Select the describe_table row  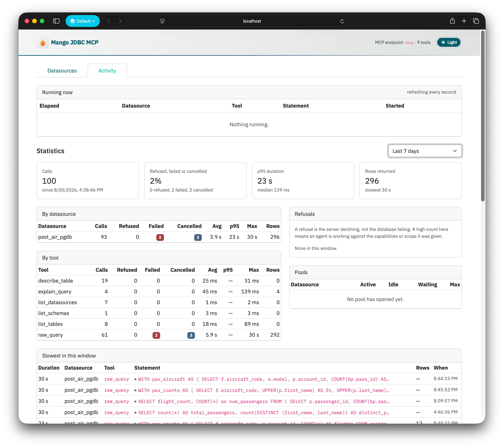[x=159, y=281]
